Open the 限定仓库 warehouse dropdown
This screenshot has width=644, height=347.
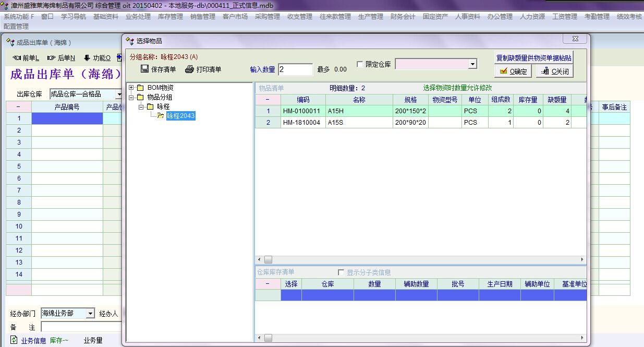pos(472,64)
